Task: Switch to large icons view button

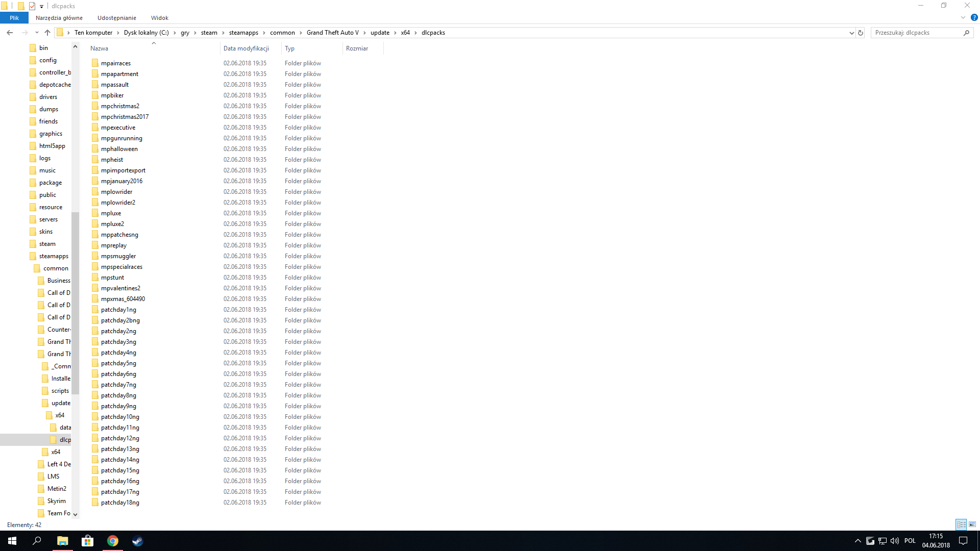Action: pyautogui.click(x=972, y=524)
